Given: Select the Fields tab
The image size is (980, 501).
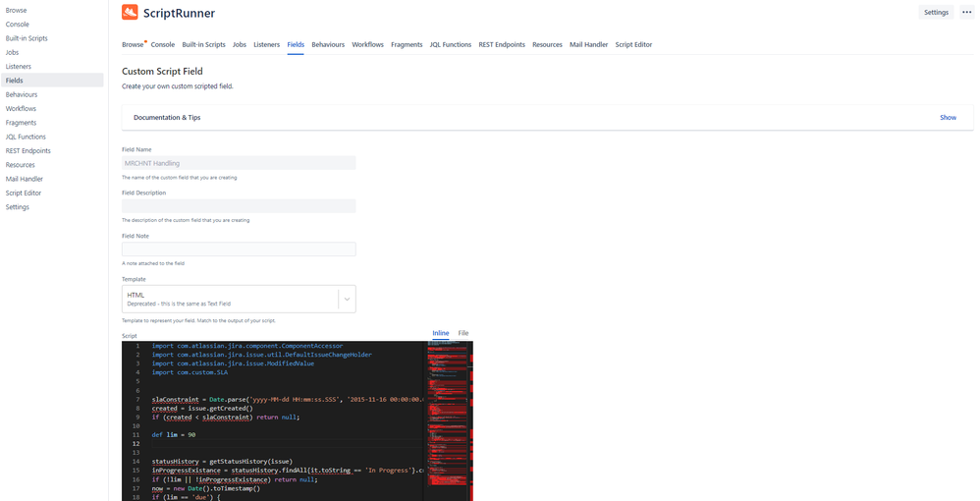Looking at the screenshot, I should click(x=296, y=44).
